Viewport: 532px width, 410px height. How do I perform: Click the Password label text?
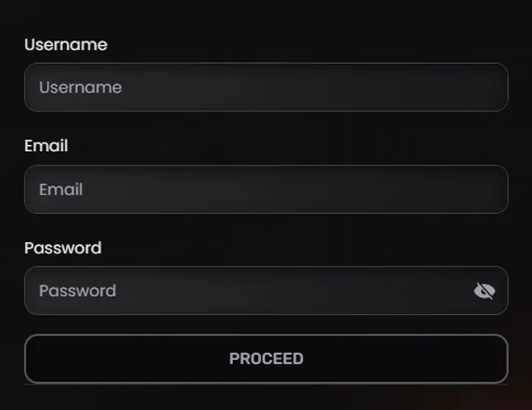[x=63, y=248]
